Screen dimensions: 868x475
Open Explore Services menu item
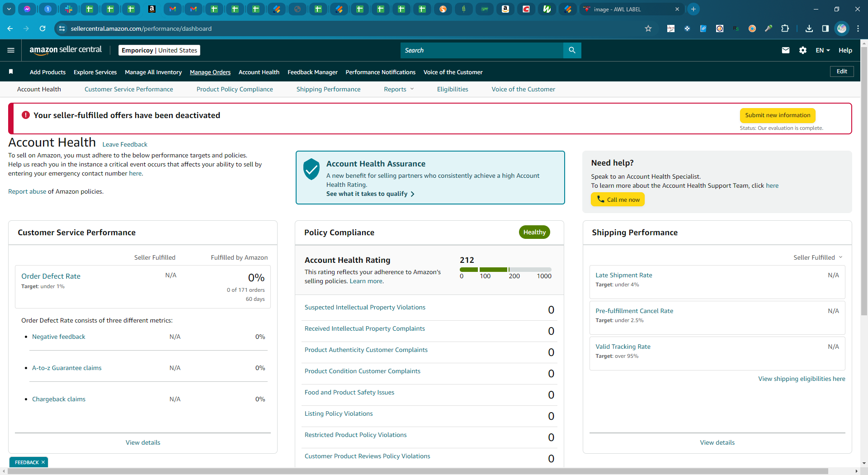[x=95, y=72]
